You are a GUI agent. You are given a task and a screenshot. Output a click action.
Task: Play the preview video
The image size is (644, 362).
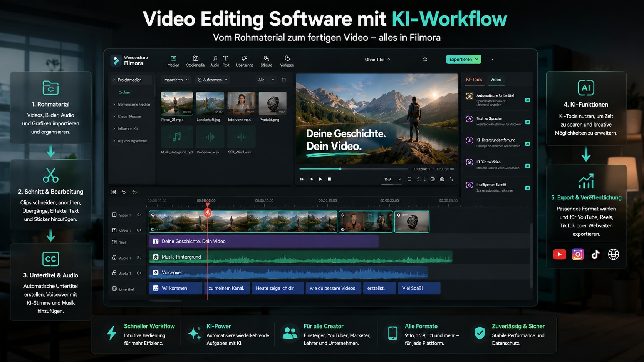tap(320, 179)
